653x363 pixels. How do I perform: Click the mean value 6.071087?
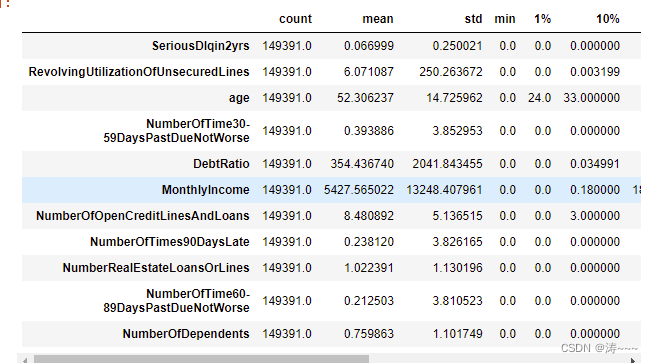pyautogui.click(x=369, y=72)
